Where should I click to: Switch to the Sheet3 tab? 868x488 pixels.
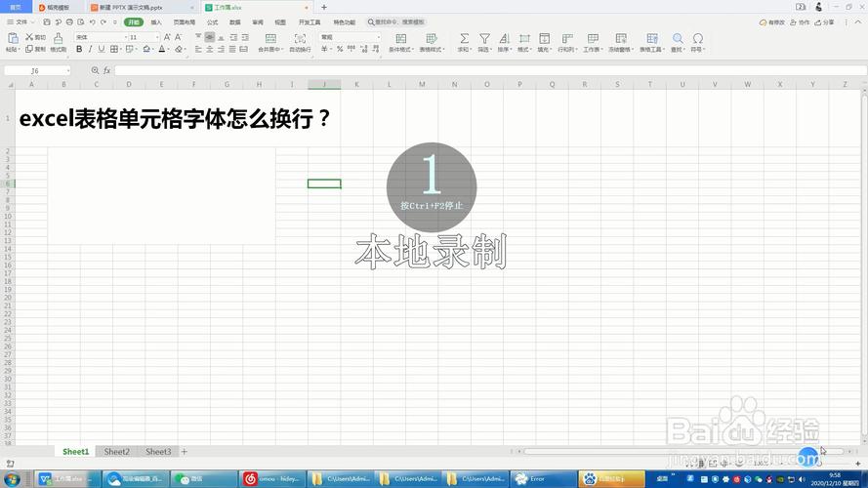point(158,452)
